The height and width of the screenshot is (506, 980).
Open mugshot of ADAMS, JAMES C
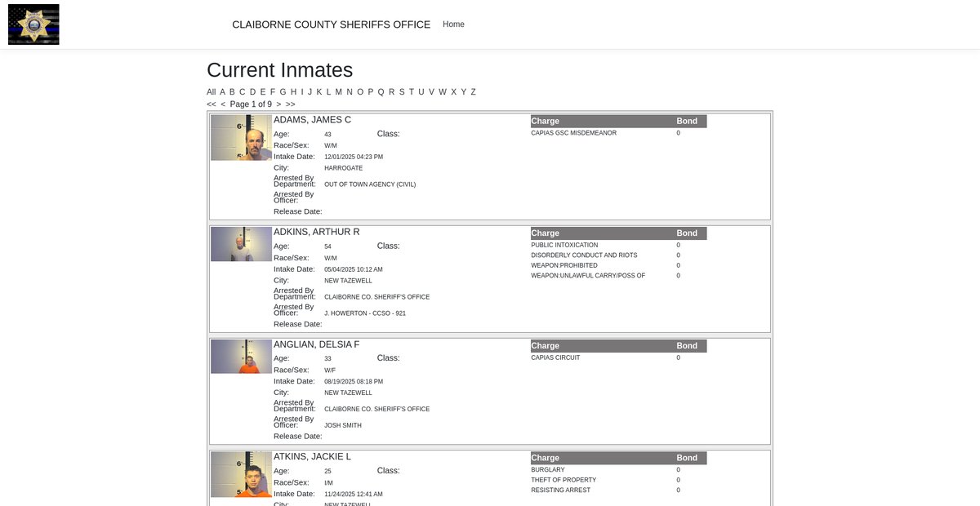pos(241,137)
